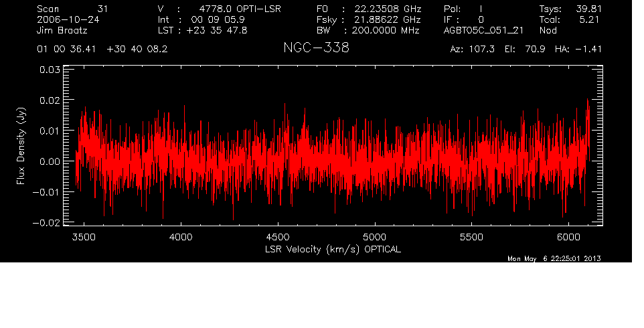Click the 3500 x-axis tick label
The image size is (644, 328).
(84, 238)
